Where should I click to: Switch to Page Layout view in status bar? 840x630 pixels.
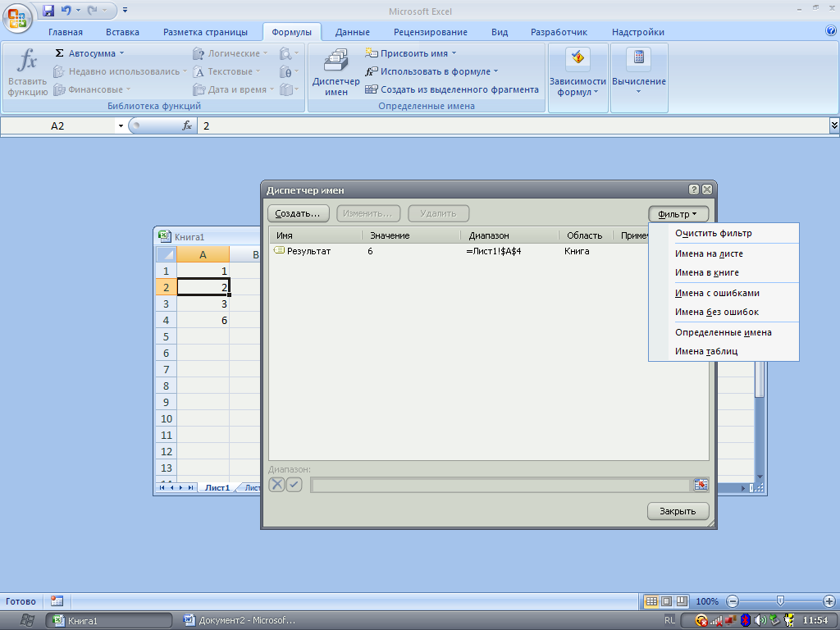[666, 601]
